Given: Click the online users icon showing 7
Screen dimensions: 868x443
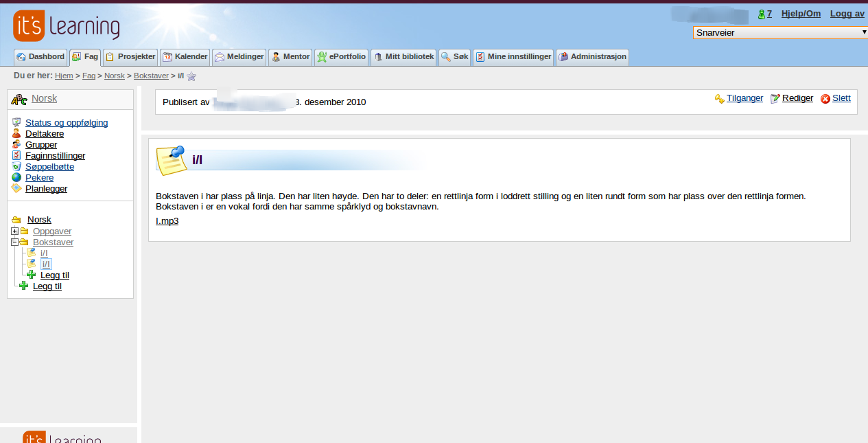Looking at the screenshot, I should [x=761, y=14].
